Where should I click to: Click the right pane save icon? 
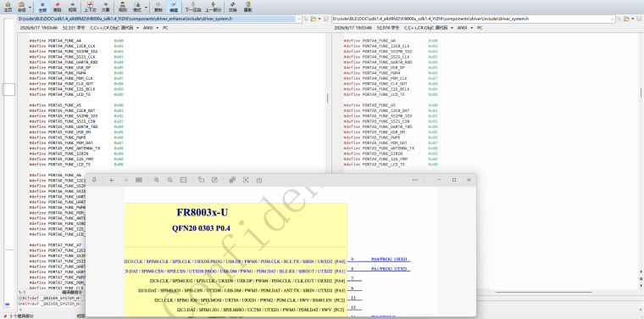click(x=640, y=19)
